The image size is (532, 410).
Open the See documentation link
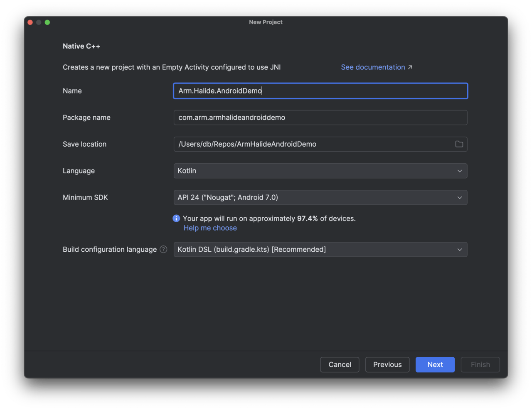[372, 67]
